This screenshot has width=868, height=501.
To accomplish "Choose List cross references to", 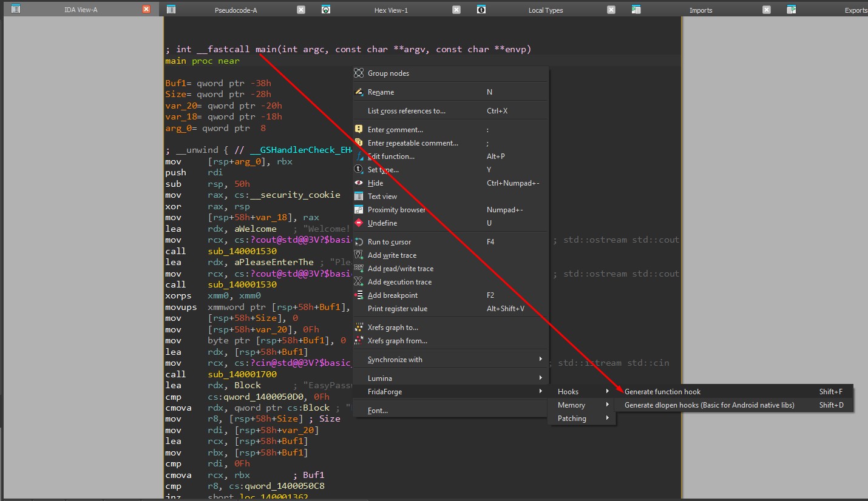I will (x=451, y=110).
